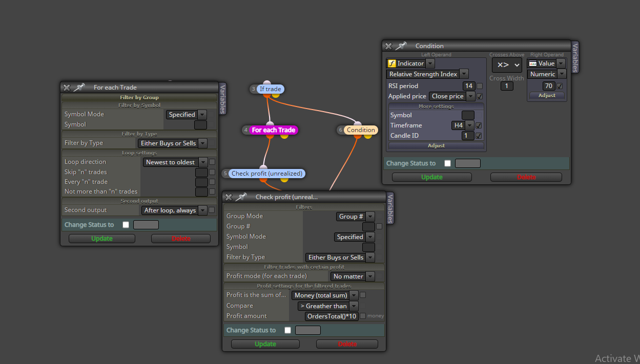Open Variables tab on Condition panel
640x364 pixels.
click(x=575, y=57)
